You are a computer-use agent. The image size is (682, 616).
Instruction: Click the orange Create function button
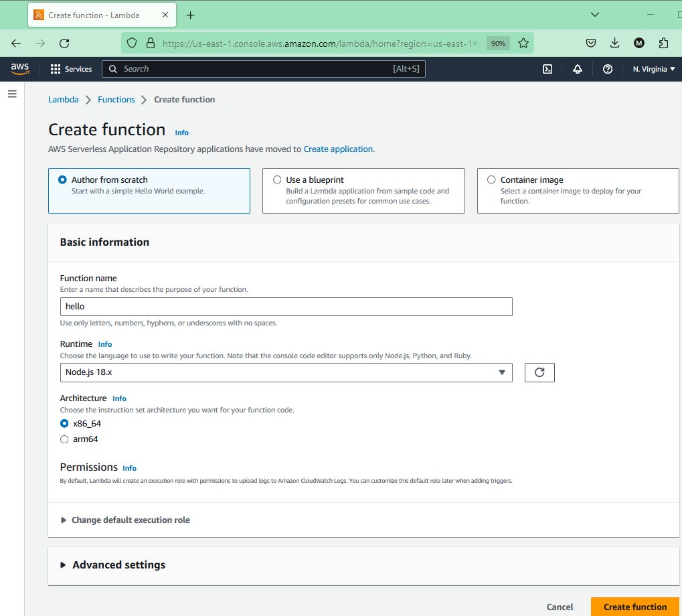pyautogui.click(x=635, y=607)
